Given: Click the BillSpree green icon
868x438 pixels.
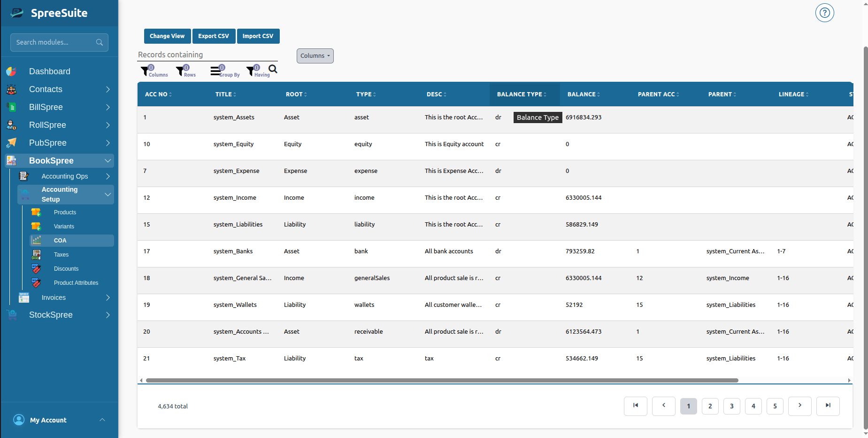Looking at the screenshot, I should click(11, 107).
